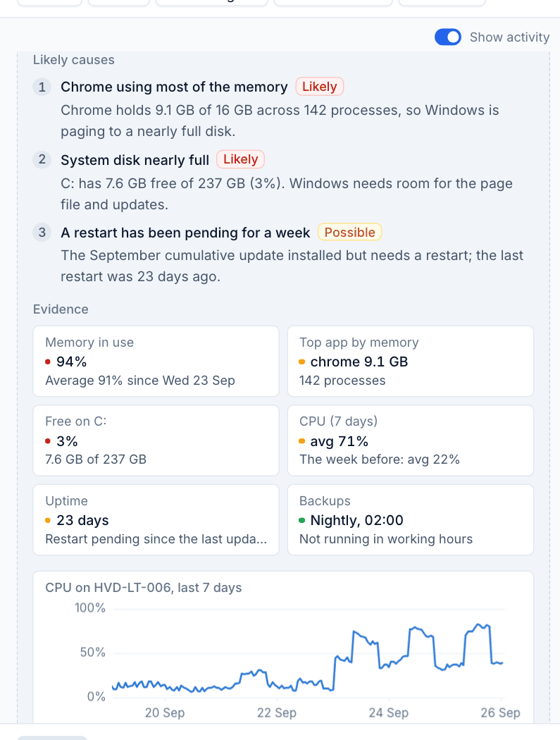Viewport: 560px width, 740px height.
Task: Select the "System disk nearly full" cause heading
Action: coord(135,160)
